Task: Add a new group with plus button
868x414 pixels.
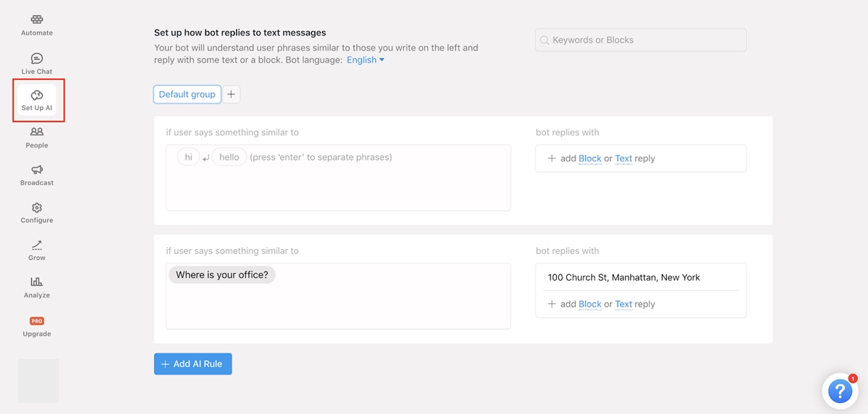Action: (231, 94)
